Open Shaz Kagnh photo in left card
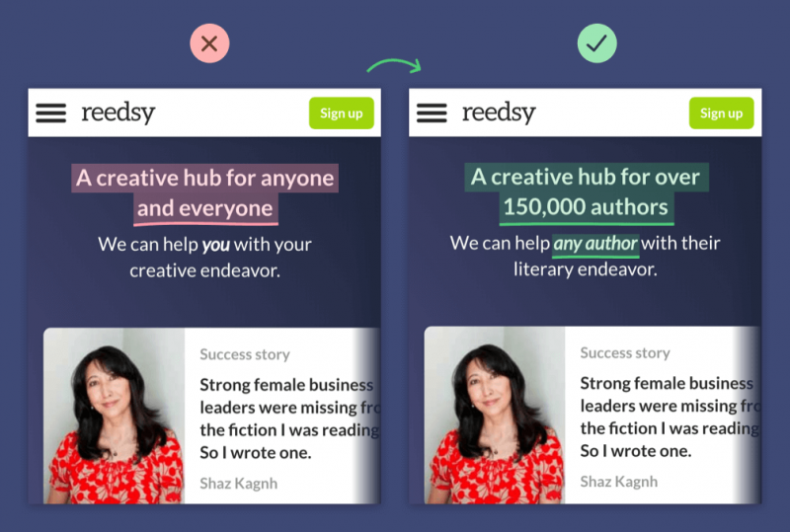Screen dimensions: 790x532 point(115,416)
